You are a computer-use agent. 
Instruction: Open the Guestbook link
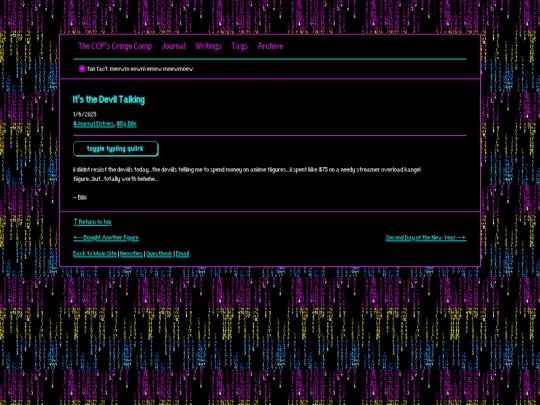(159, 254)
